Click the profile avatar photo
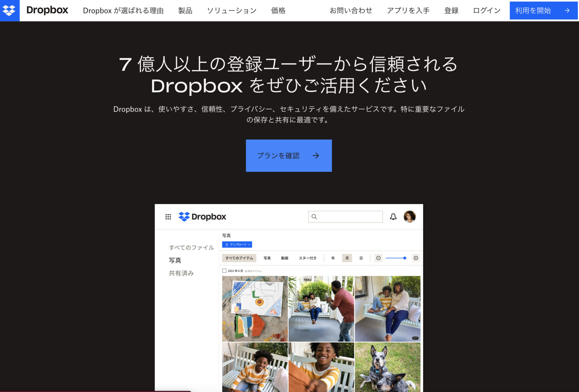579x392 pixels. pos(409,217)
